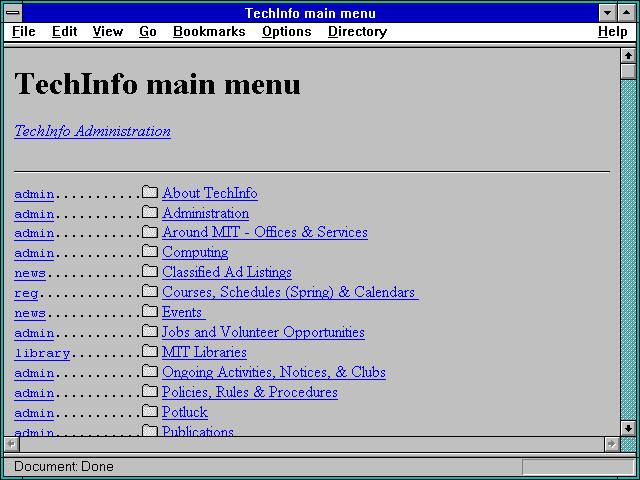Click admin source link for About TechInfo
The image size is (640, 480).
pos(34,194)
